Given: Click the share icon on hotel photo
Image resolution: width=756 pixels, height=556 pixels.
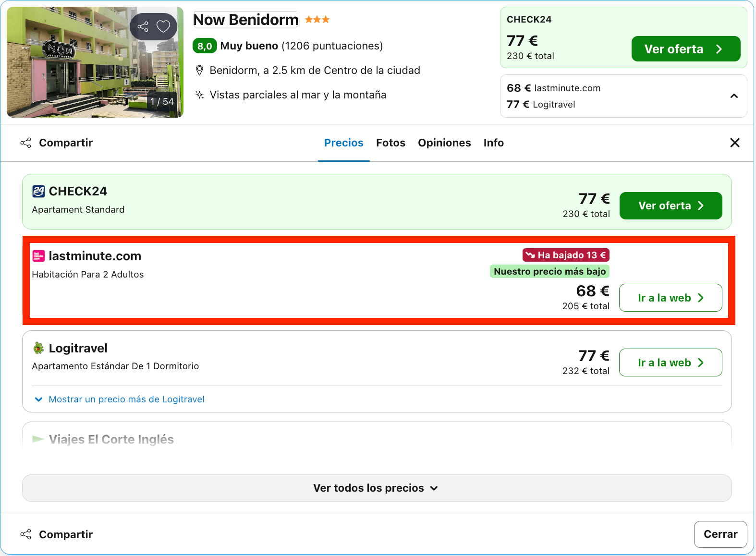Looking at the screenshot, I should (143, 26).
